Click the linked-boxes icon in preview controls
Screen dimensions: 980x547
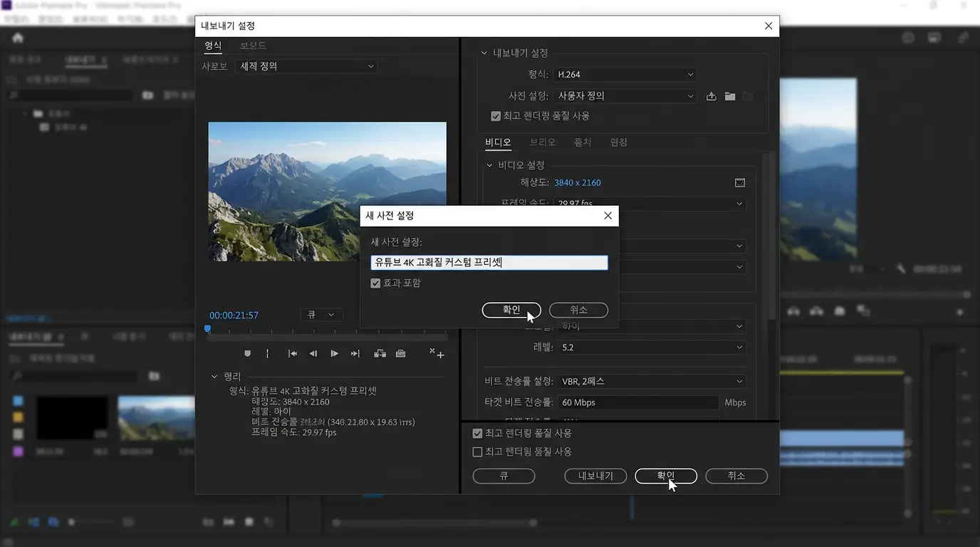pyautogui.click(x=380, y=354)
